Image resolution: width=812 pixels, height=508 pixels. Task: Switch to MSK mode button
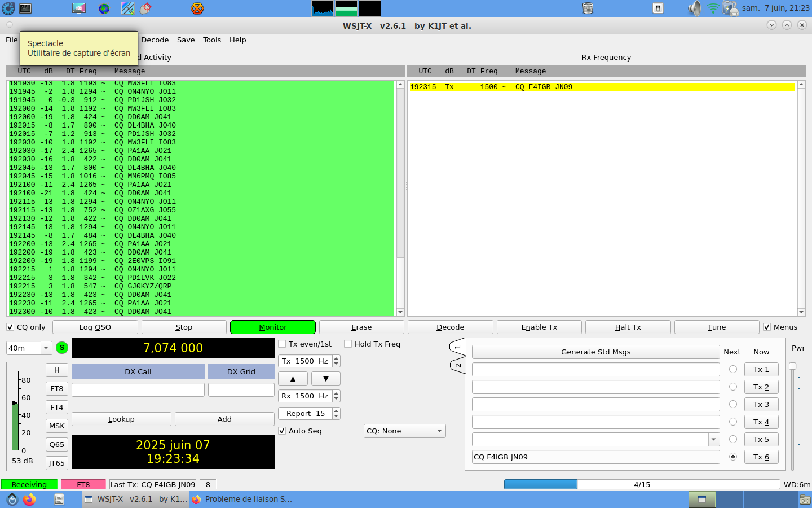pos(57,426)
